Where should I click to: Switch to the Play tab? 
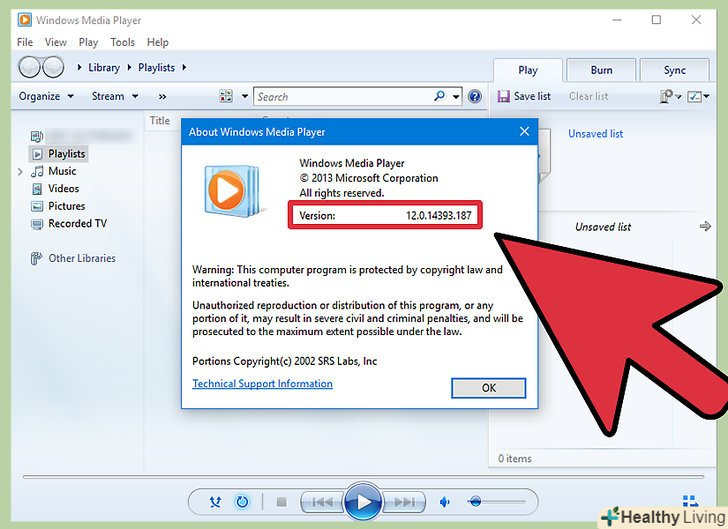pos(528,70)
